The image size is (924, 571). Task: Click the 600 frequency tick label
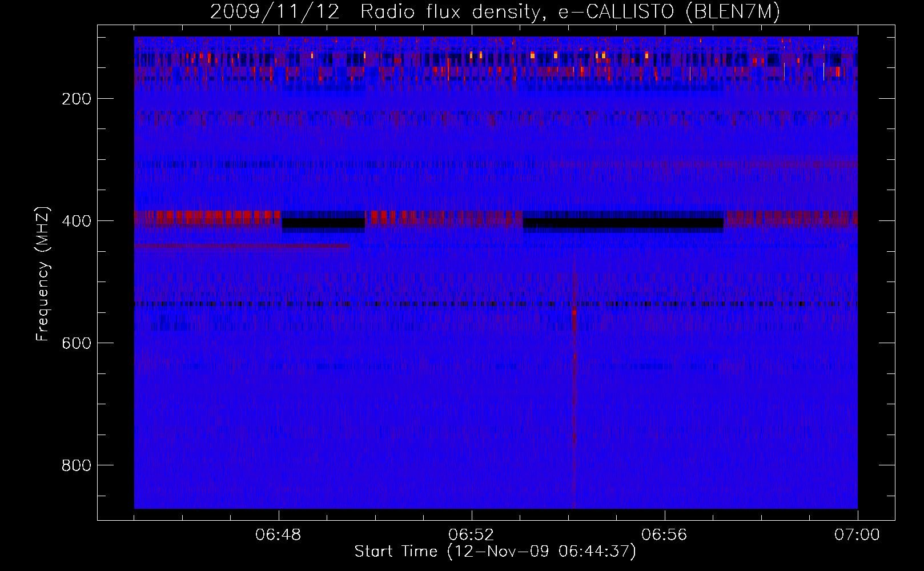77,343
